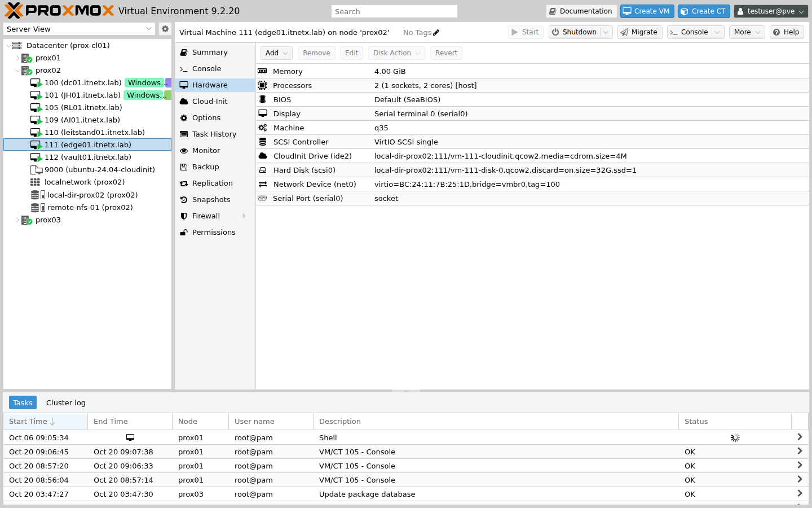Click the edit tags pencil icon
This screenshot has height=508, width=812.
(436, 33)
